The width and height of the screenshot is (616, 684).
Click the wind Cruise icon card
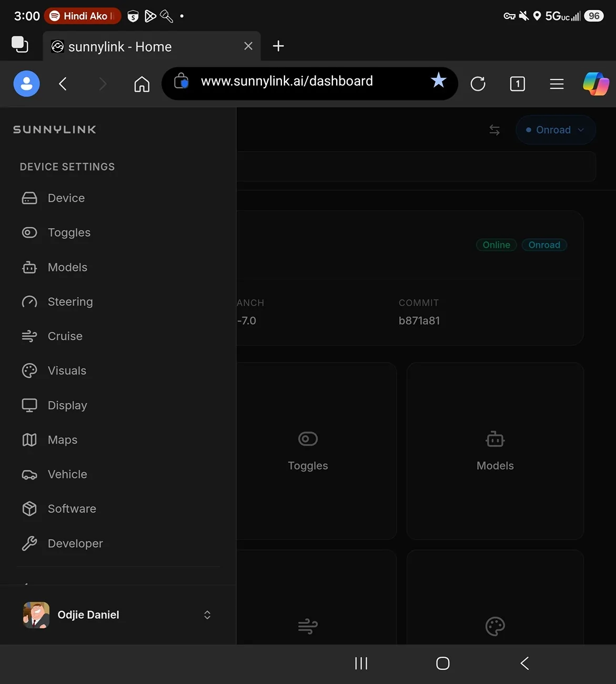pos(316,597)
